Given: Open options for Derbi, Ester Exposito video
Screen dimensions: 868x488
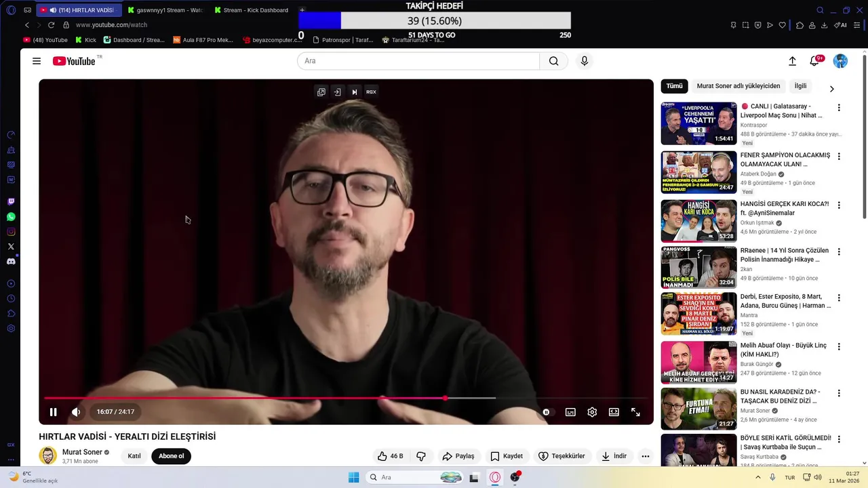Looking at the screenshot, I should pyautogui.click(x=839, y=298).
